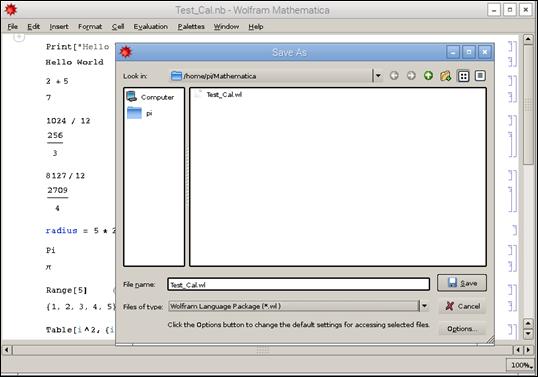Open the Evaluation menu
The width and height of the screenshot is (538, 377).
point(151,27)
